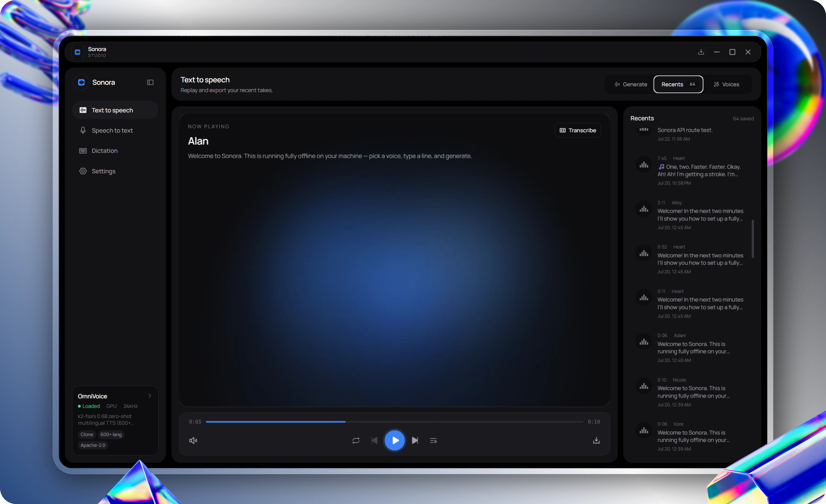The image size is (826, 504).
Task: Collapse the sidebar panel icon
Action: point(150,83)
